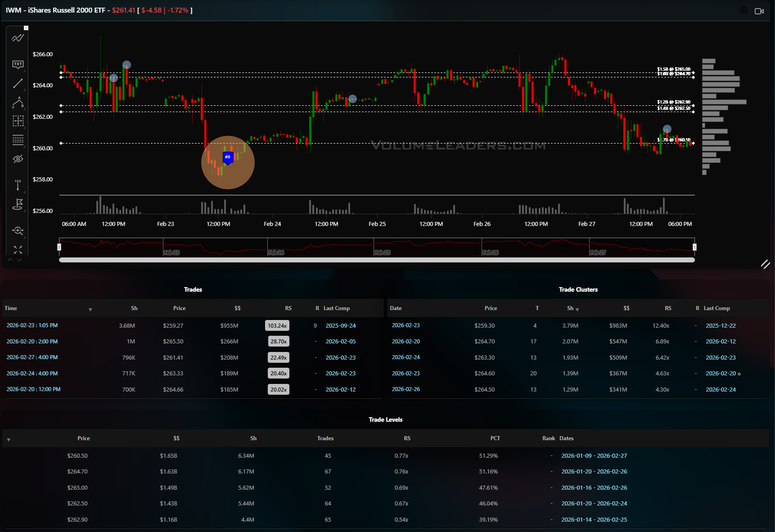
Task: Select the 123 numbered arrow tool
Action: (x=18, y=185)
